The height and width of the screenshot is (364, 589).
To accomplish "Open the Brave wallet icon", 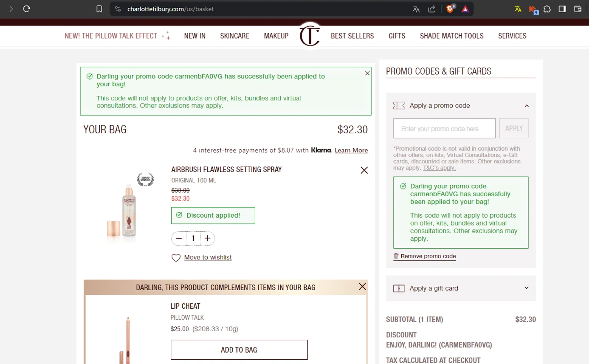I will [577, 9].
